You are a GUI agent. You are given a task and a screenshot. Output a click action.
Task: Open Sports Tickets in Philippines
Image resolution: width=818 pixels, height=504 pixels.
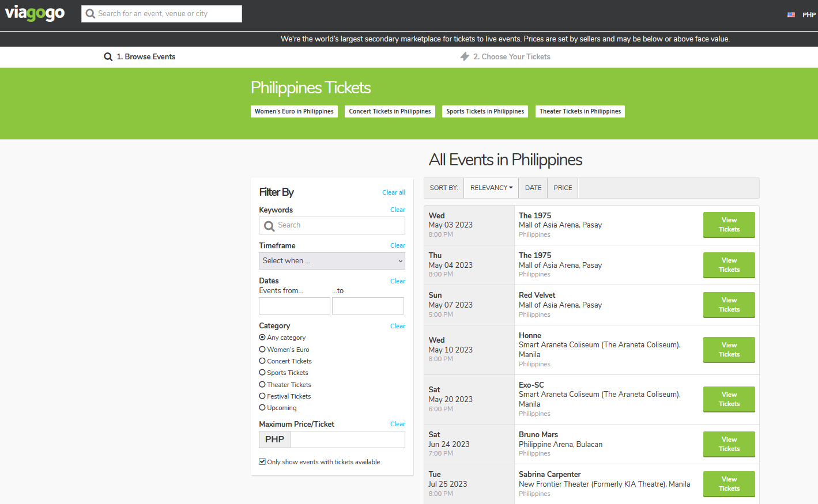(485, 112)
